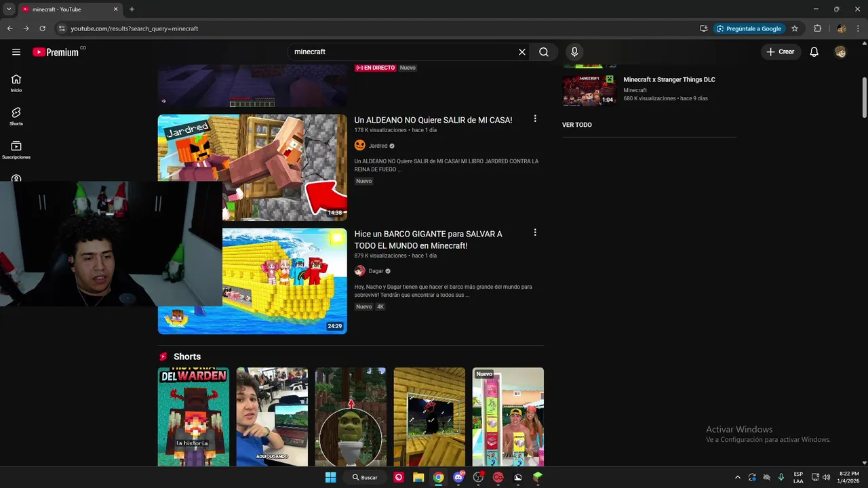The image size is (868, 488).
Task: Open the Shrek toilet short
Action: pos(351,417)
